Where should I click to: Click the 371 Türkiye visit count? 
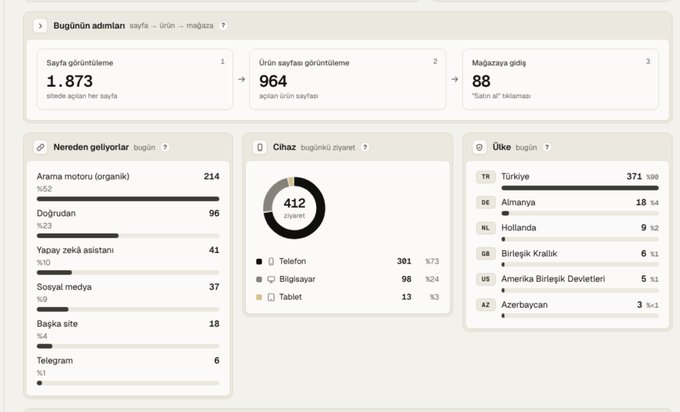coord(634,177)
